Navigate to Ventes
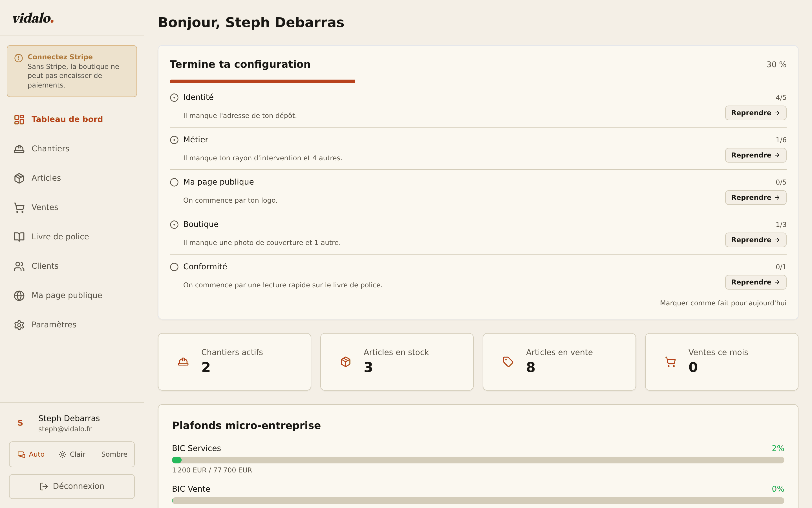 [72, 207]
